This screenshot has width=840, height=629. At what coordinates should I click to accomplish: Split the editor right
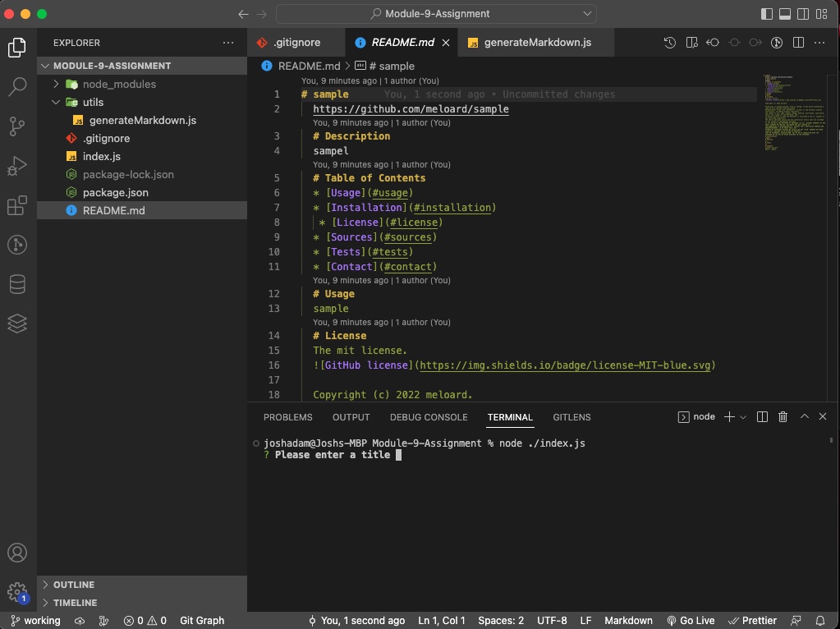point(798,43)
